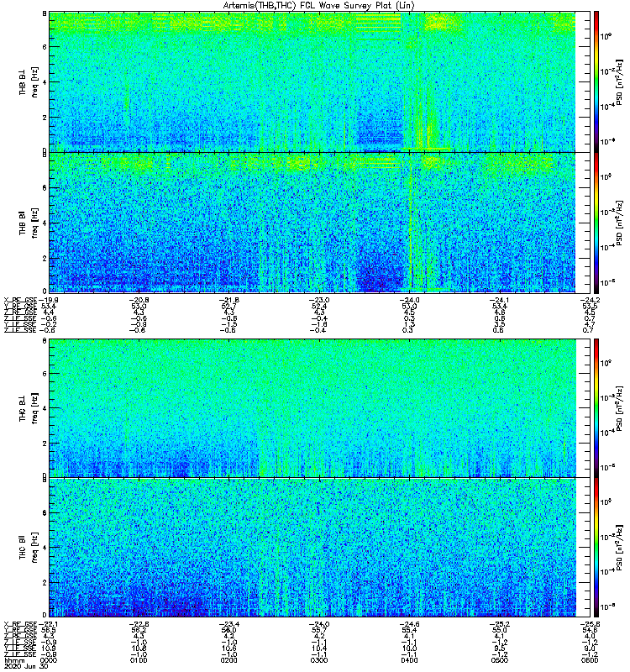Click the THB Y_RE_GSE value 52.7
Image resolution: width=630 pixels, height=672 pixels.
click(x=228, y=307)
